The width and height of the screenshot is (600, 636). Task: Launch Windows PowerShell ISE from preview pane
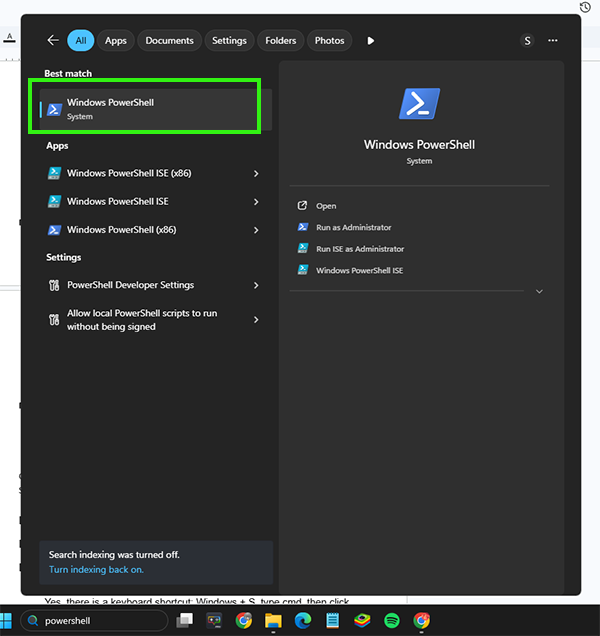click(359, 271)
